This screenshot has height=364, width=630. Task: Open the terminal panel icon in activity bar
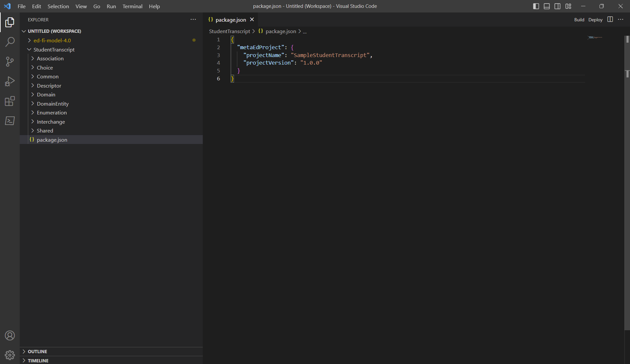coord(10,121)
